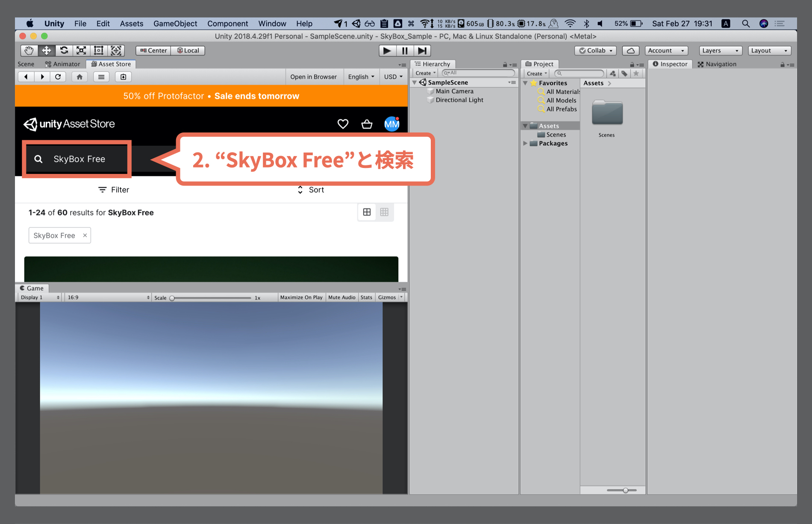Open the English language dropdown

pos(361,77)
